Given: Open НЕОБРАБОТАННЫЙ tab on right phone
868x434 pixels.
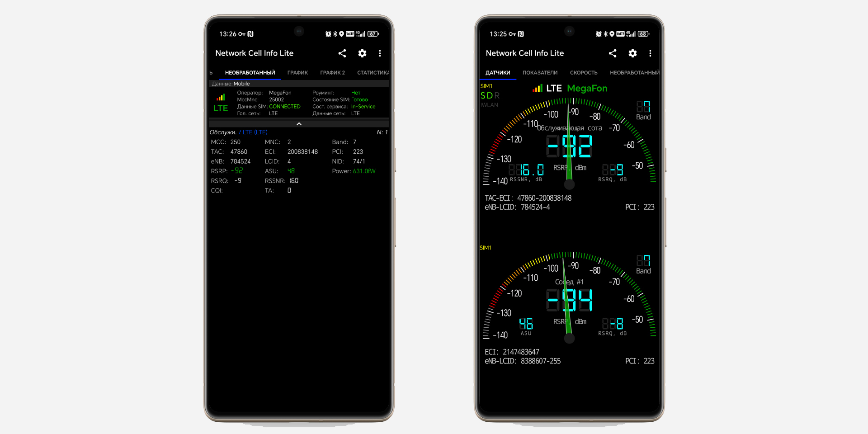Looking at the screenshot, I should click(x=634, y=73).
